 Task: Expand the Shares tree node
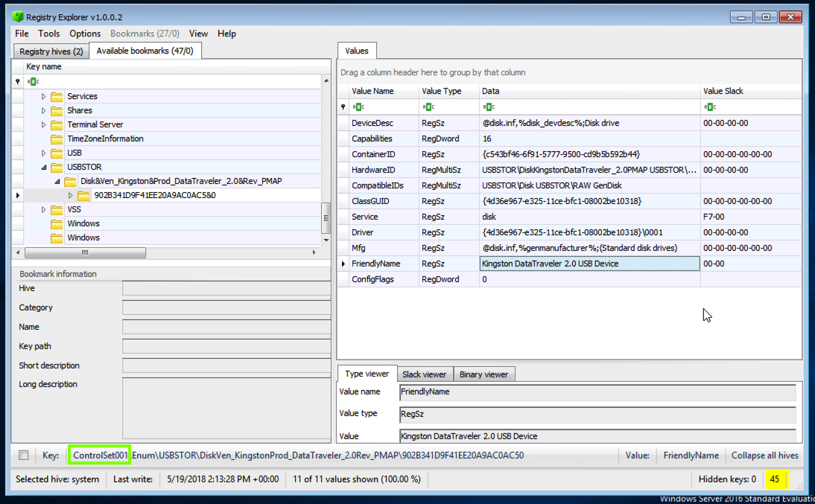44,111
